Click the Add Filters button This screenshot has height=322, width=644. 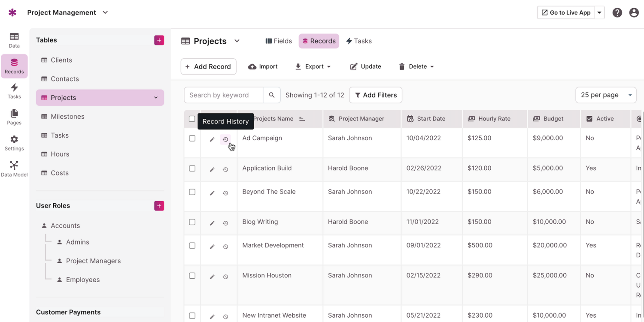point(376,95)
